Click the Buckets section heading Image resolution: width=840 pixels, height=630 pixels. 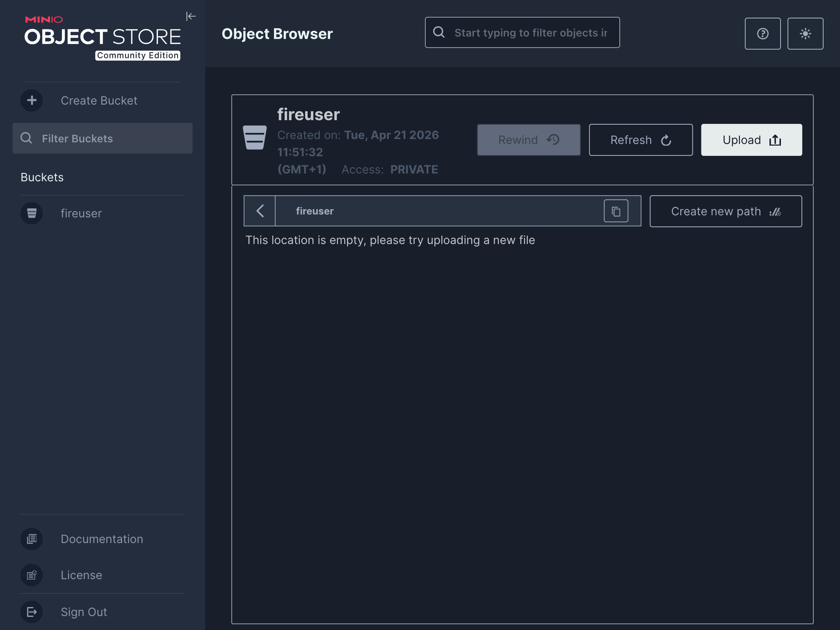(42, 177)
